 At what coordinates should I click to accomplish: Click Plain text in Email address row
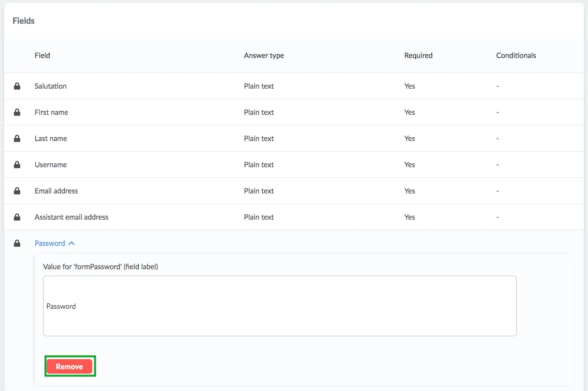pyautogui.click(x=259, y=191)
